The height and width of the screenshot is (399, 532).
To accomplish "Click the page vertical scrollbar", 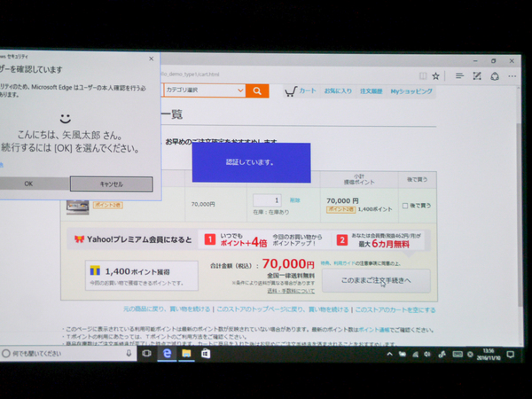I will (520, 214).
